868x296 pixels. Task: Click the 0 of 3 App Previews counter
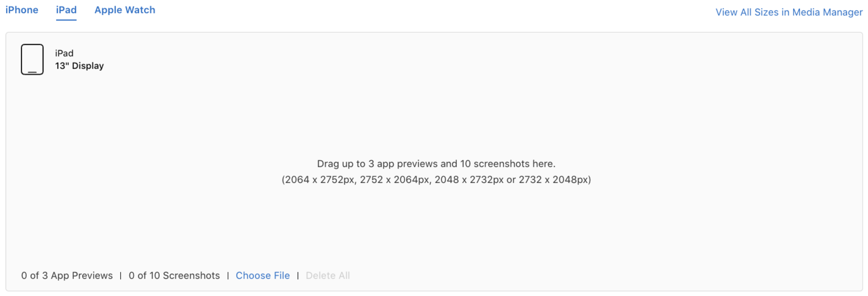point(67,276)
